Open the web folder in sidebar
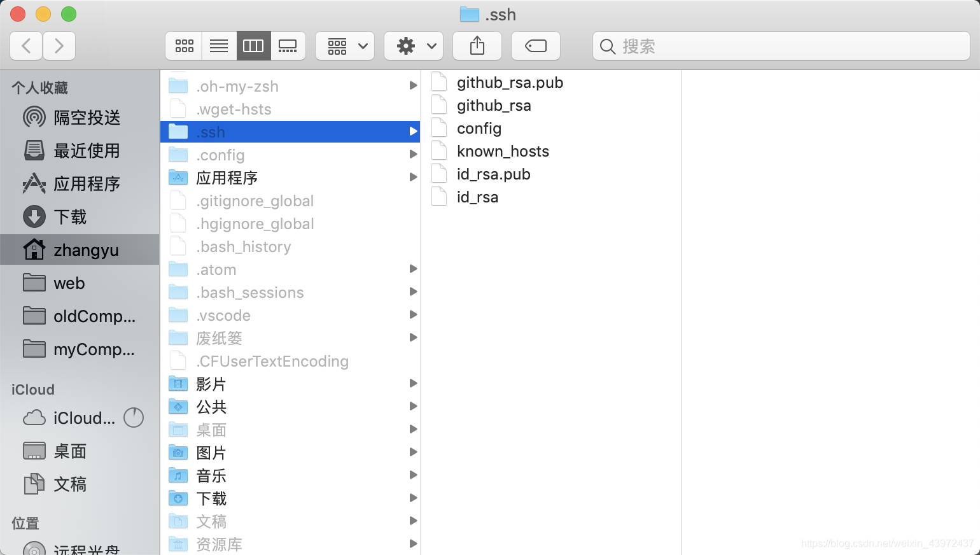The image size is (980, 555). coord(80,283)
